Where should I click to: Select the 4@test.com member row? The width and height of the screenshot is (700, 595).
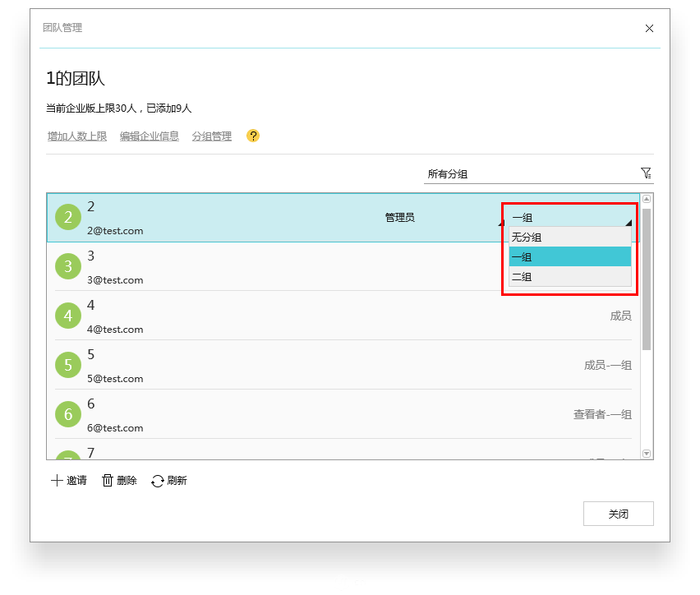(343, 316)
